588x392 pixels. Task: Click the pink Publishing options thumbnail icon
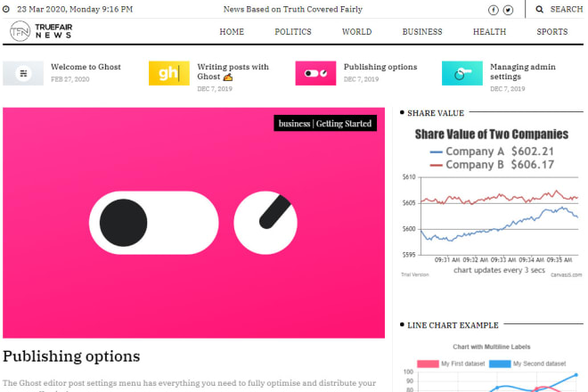point(315,73)
